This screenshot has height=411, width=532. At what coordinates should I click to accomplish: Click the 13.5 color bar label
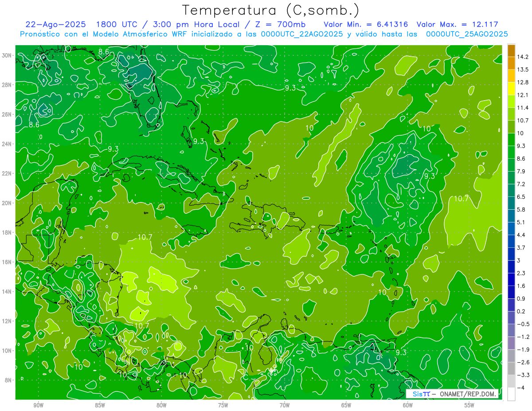pos(523,70)
